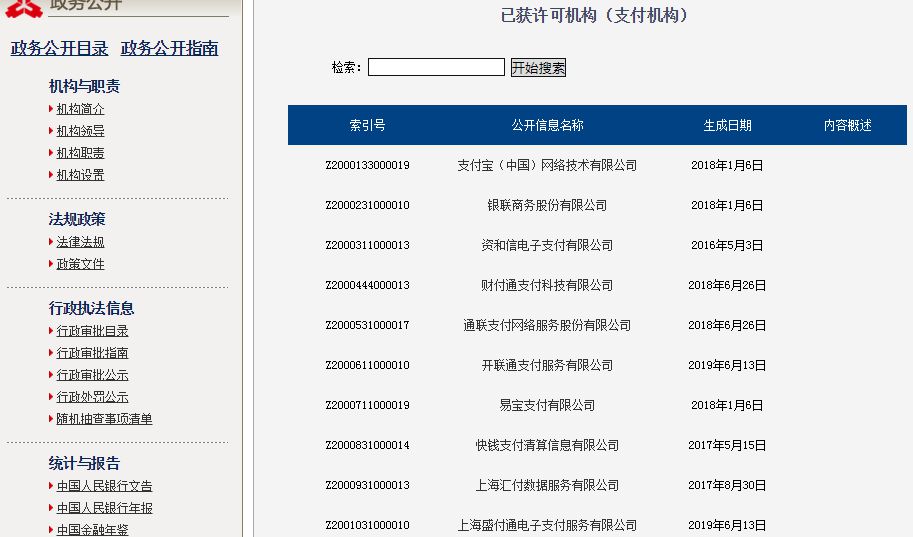Click the 开始搜索 button
913x537 pixels.
pos(538,68)
